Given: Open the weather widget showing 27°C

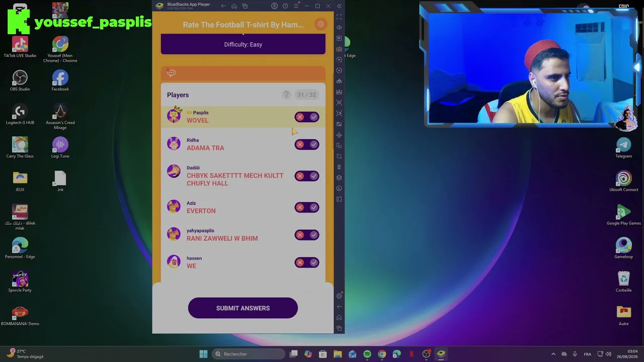Looking at the screenshot, I should tap(26, 354).
